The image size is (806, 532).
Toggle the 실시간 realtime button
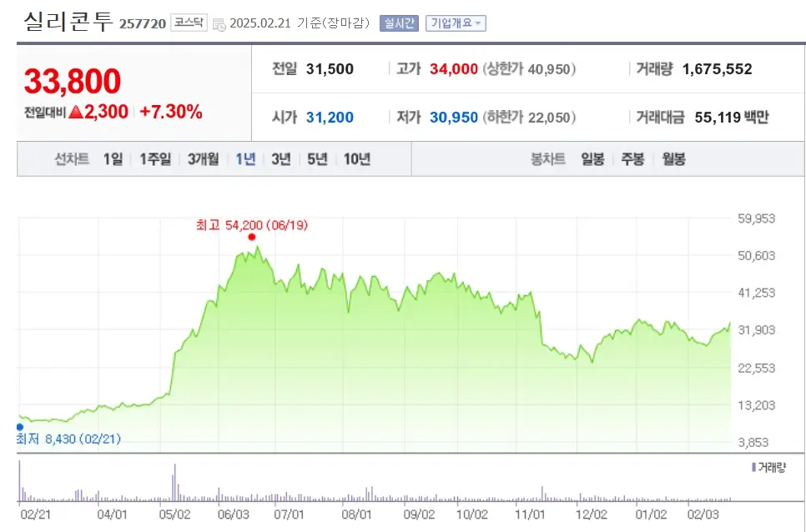399,23
